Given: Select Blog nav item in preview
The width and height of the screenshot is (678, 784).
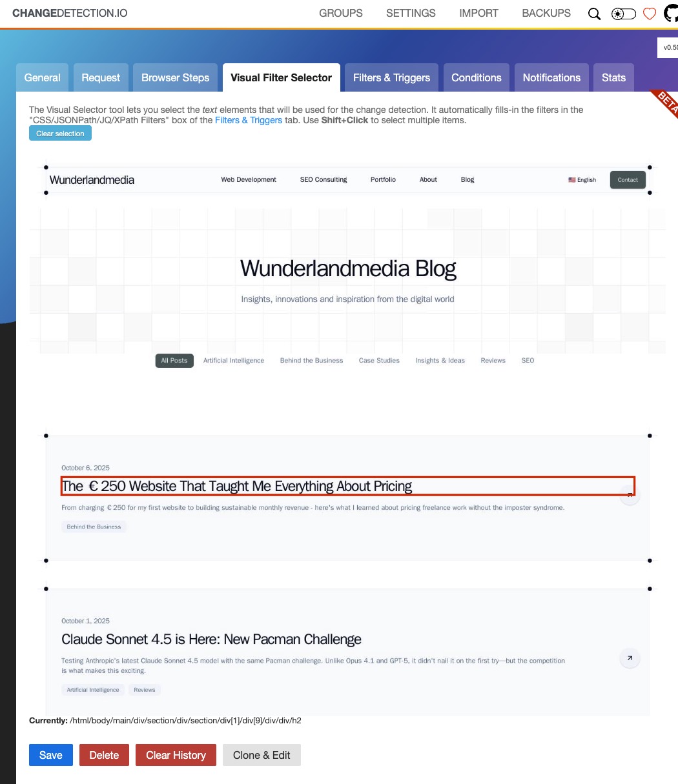Looking at the screenshot, I should point(467,180).
